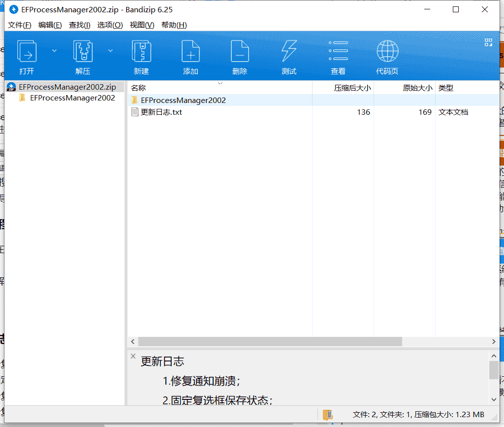This screenshot has width=504, height=427.
Task: Select EFProcessManager2002 folder in tree panel
Action: (72, 98)
